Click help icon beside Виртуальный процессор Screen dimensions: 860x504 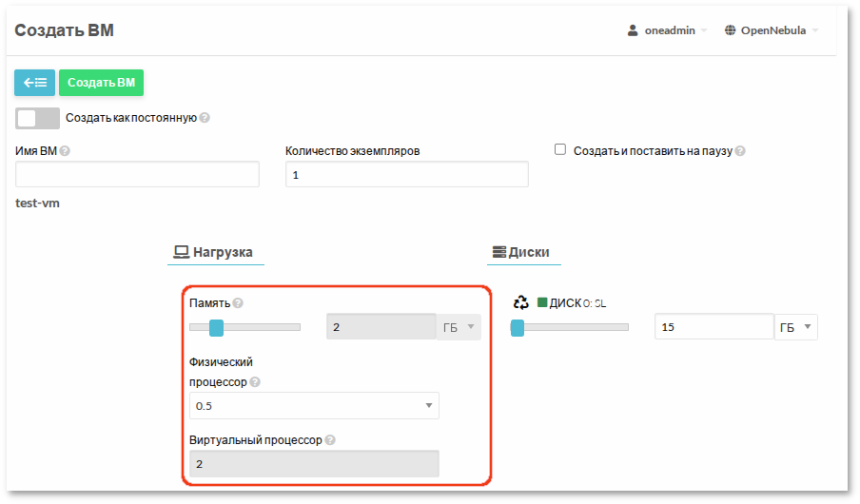point(330,440)
